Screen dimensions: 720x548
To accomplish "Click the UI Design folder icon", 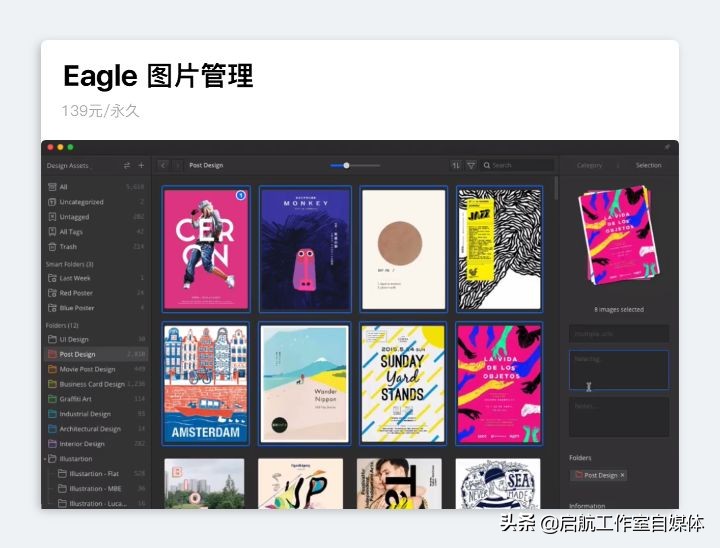I will pos(52,339).
